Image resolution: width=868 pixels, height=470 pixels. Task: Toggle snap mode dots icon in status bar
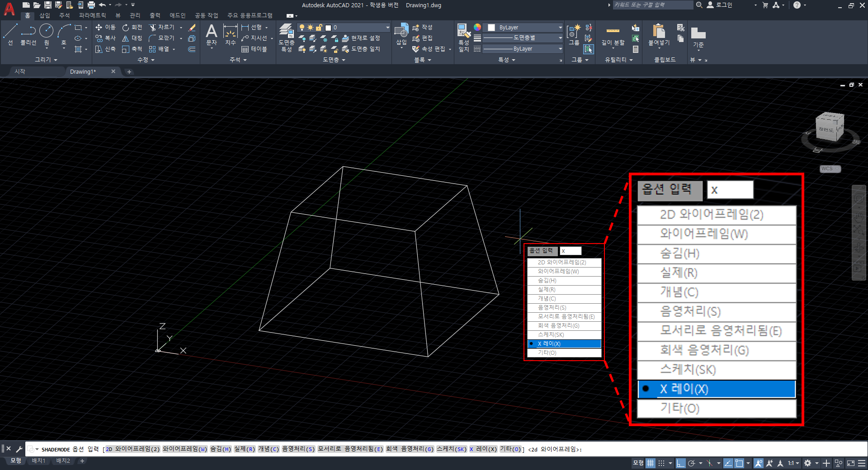(x=661, y=463)
